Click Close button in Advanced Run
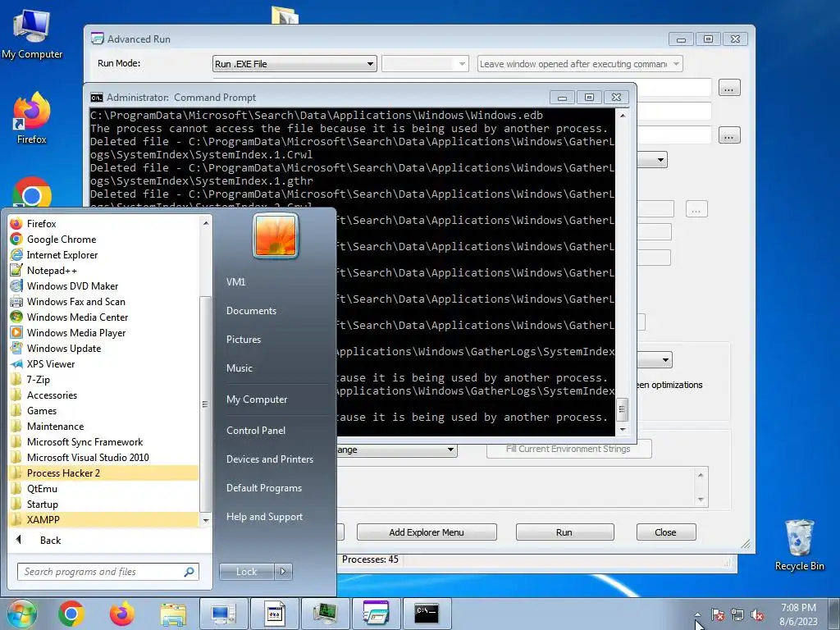Image resolution: width=840 pixels, height=630 pixels. point(666,532)
